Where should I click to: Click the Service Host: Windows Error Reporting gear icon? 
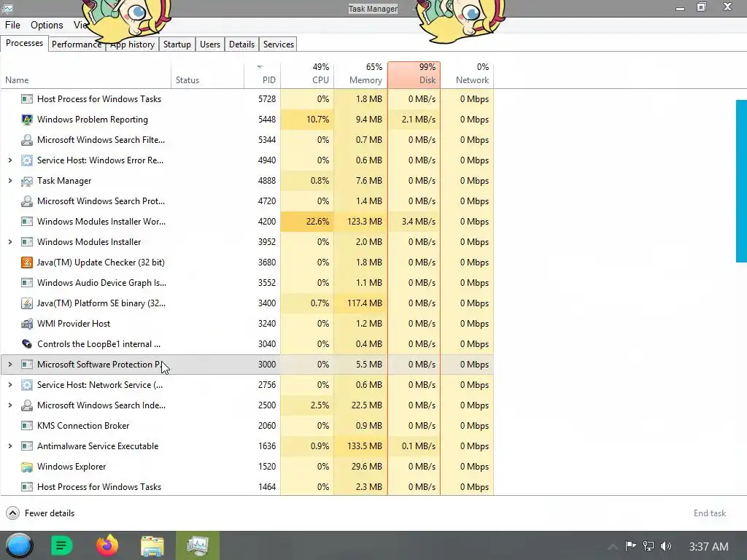27,160
